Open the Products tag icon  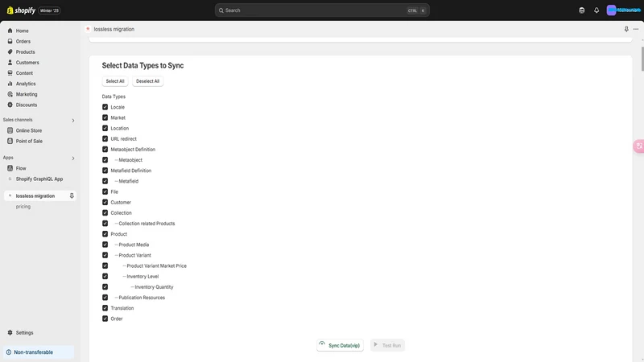[x=10, y=52]
